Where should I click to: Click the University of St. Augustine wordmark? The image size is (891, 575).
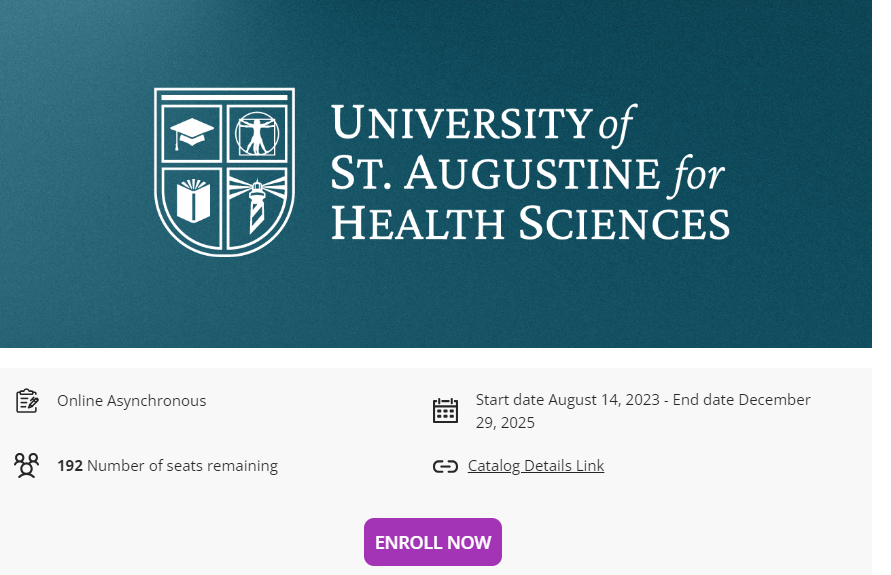pos(530,172)
